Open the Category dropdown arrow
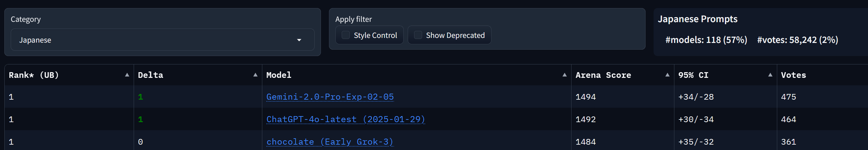The image size is (868, 150). click(299, 40)
